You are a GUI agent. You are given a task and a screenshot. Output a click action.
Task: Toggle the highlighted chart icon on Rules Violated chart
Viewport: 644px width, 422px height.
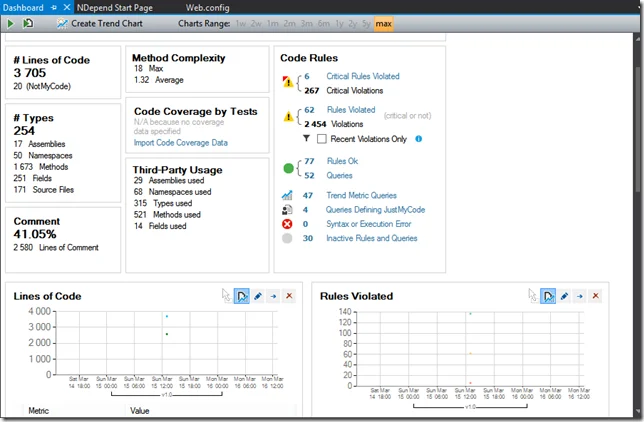point(548,296)
